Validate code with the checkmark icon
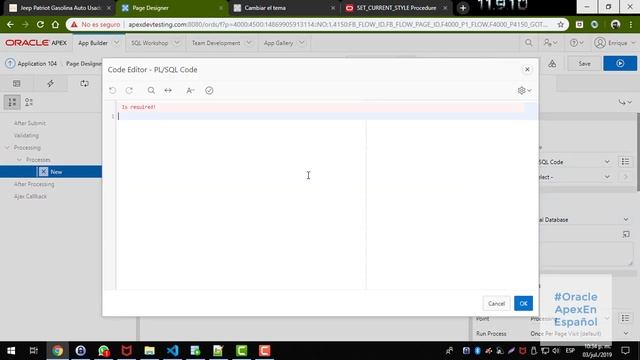Screen dimensions: 640x360 209,91
